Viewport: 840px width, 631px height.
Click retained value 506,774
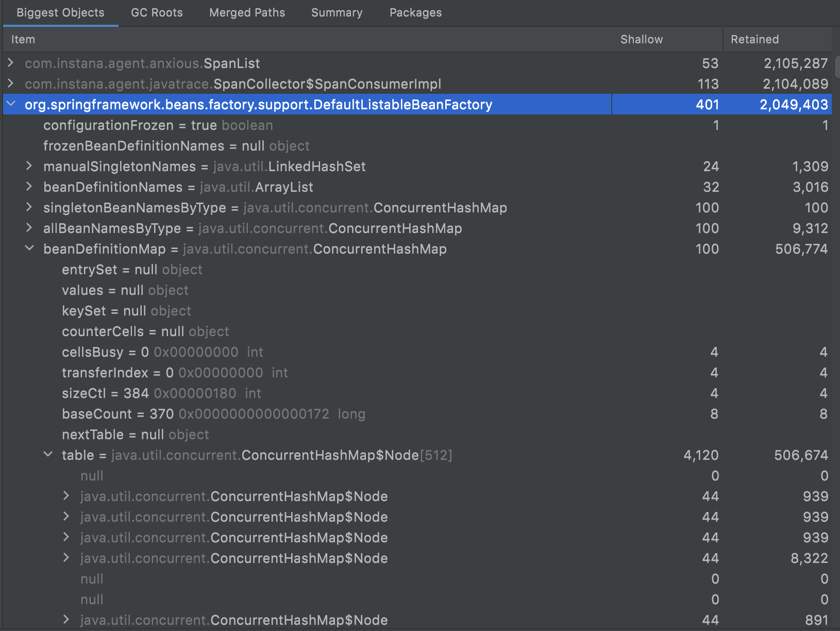pos(801,249)
